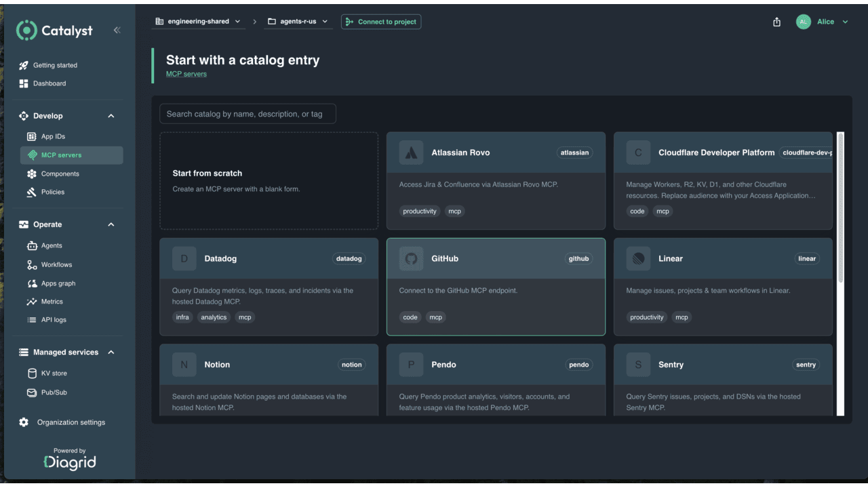Click the Operate section icon

[x=24, y=224]
